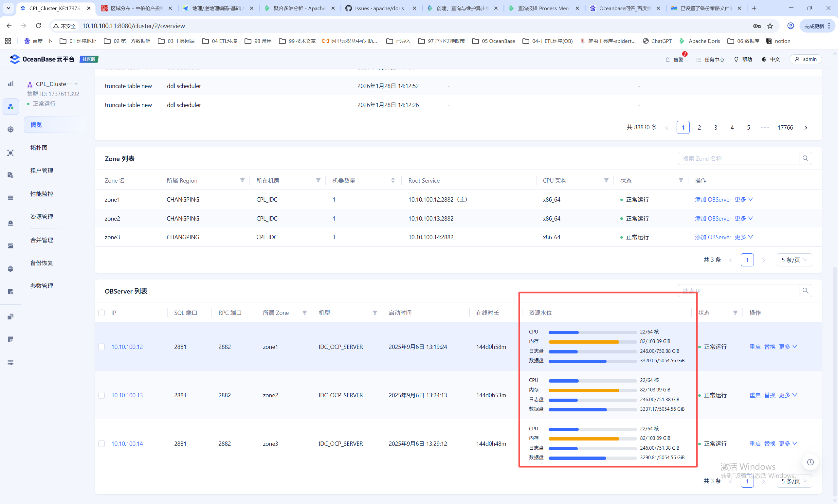Open the Task Center (任务中心) icon
Screen dimensions: 838x504
(699, 60)
